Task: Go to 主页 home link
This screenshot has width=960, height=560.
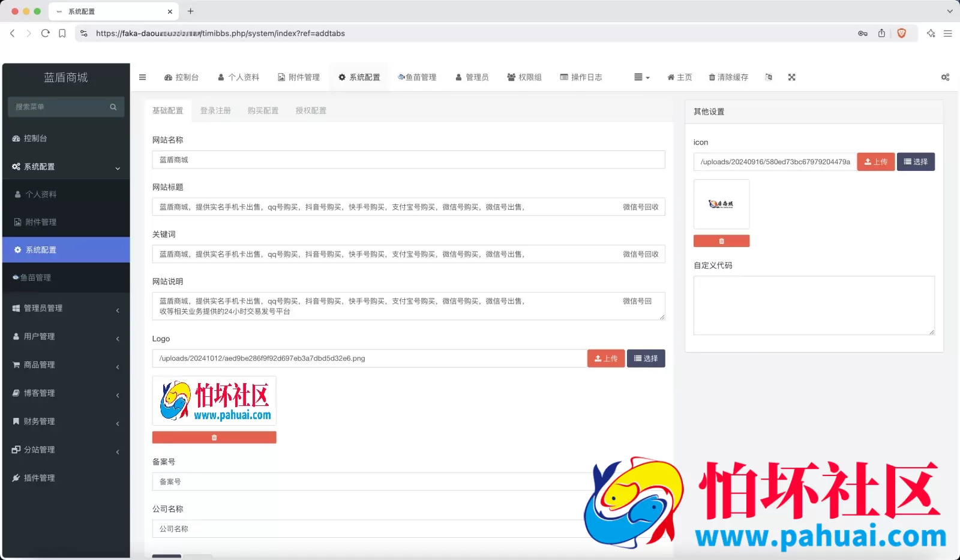Action: click(679, 77)
